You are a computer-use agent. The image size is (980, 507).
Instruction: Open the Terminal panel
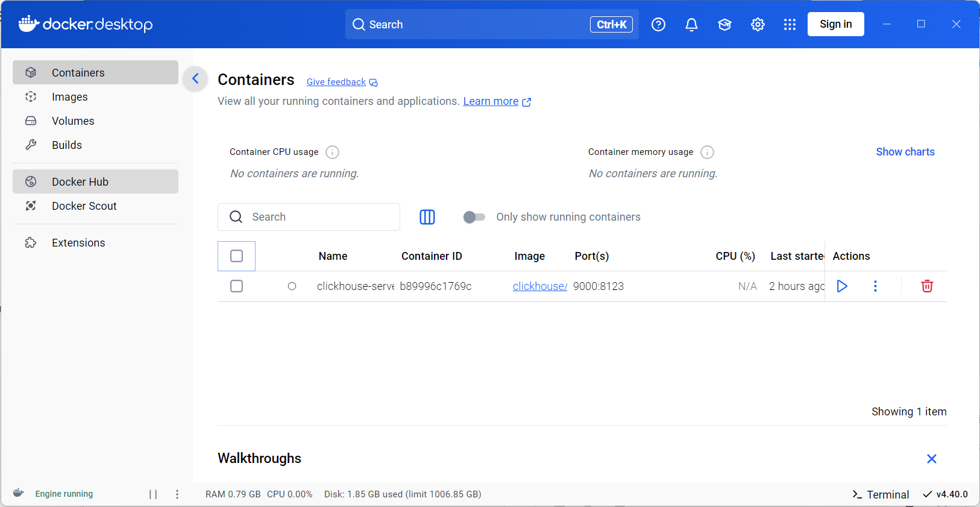(881, 494)
